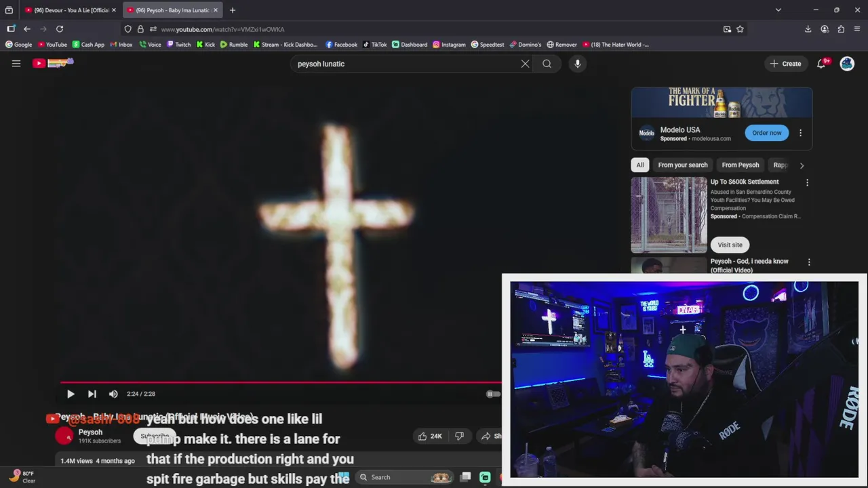Reload the current page
This screenshot has height=488, width=868.
pyautogui.click(x=60, y=29)
